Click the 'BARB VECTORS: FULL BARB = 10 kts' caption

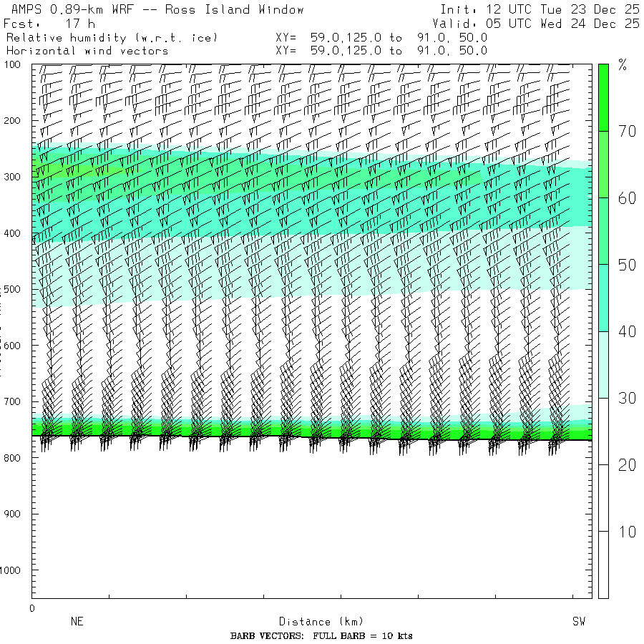coord(321,636)
